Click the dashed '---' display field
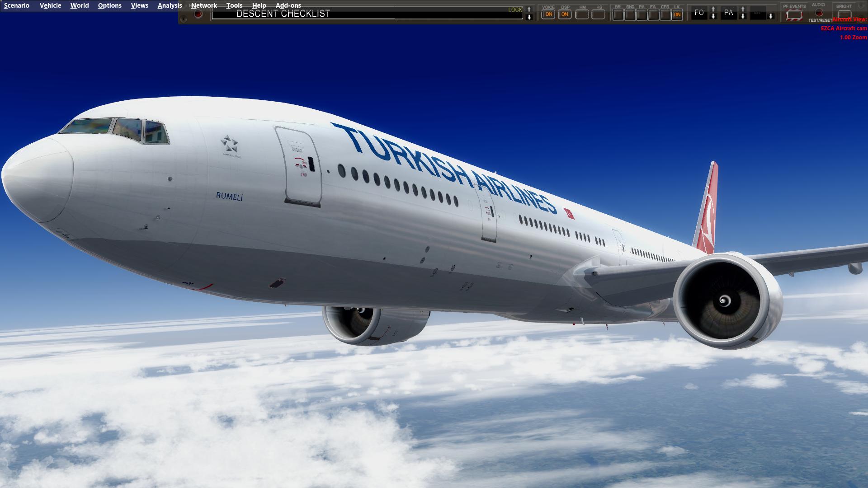Screen dimensions: 868x488 click(x=757, y=13)
